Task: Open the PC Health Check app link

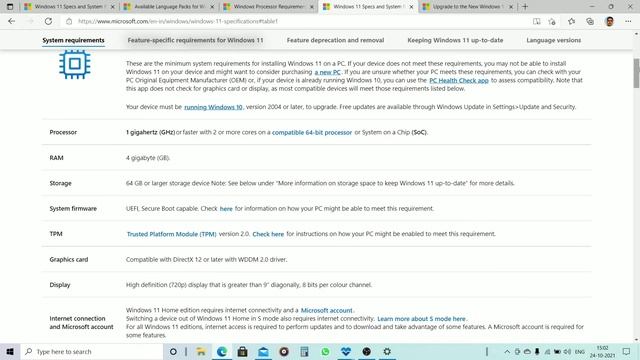Action: [459, 80]
